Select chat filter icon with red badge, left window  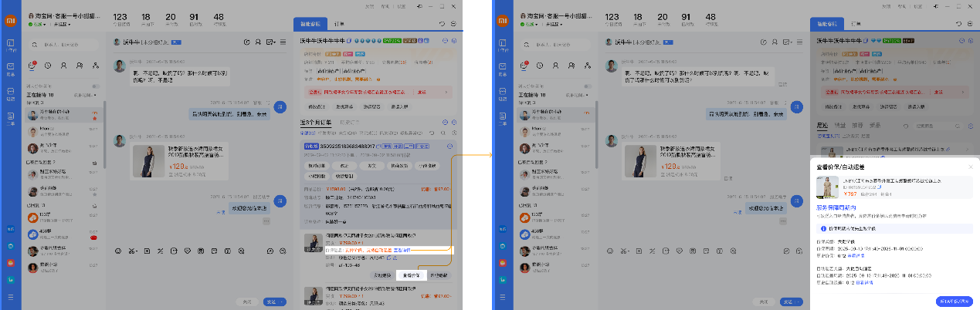34,66
